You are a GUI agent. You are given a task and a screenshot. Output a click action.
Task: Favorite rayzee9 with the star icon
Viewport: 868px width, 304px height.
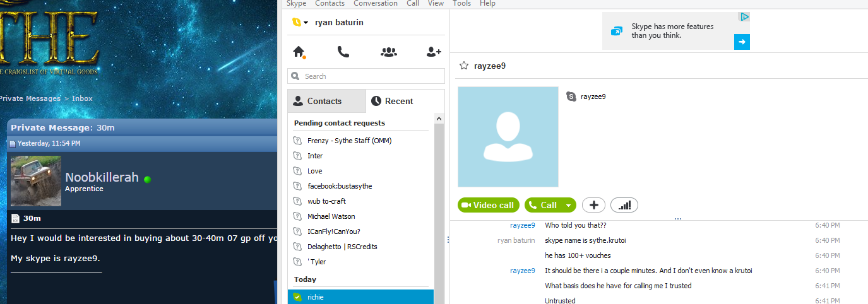pyautogui.click(x=464, y=66)
